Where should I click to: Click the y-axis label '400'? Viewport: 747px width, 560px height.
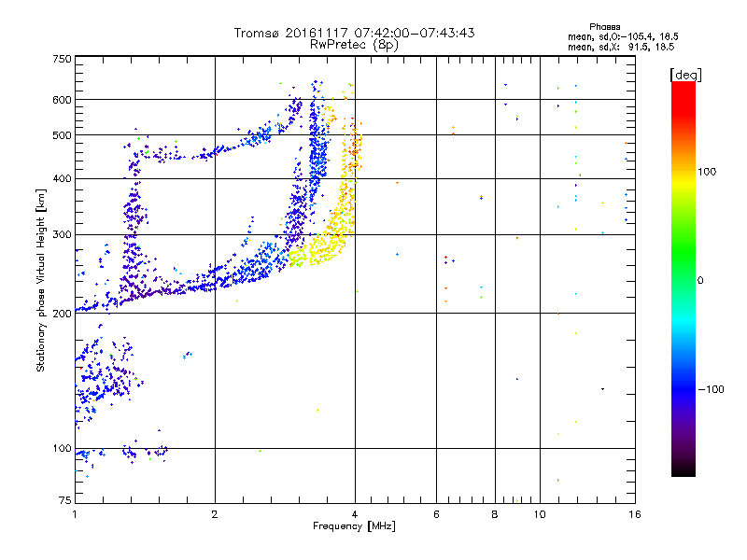62,179
